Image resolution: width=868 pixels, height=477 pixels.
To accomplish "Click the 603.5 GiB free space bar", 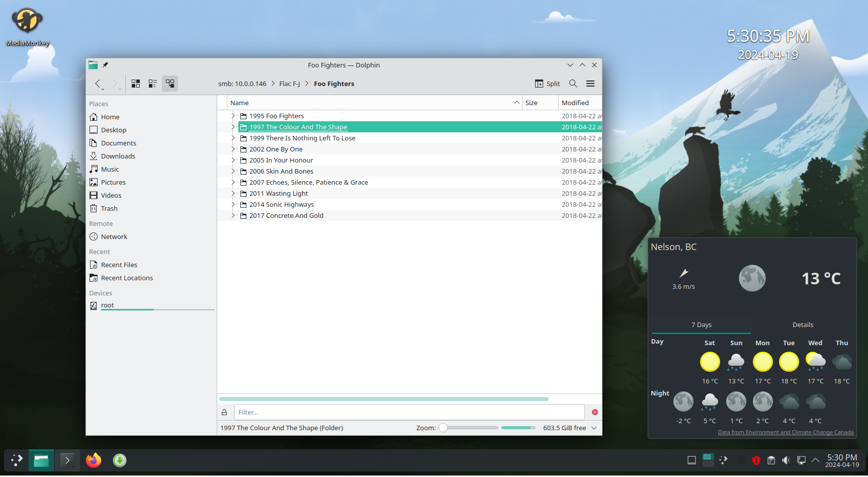I will point(518,428).
